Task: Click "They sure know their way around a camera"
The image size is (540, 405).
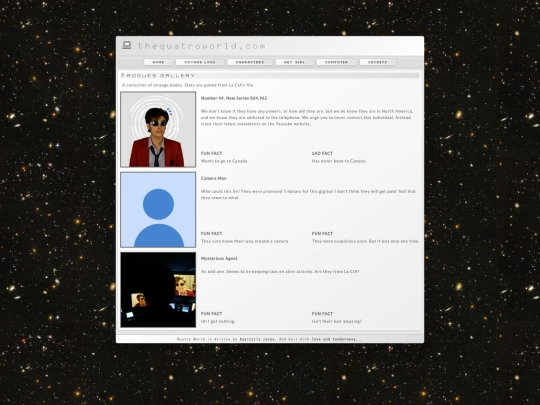Action: click(x=245, y=241)
